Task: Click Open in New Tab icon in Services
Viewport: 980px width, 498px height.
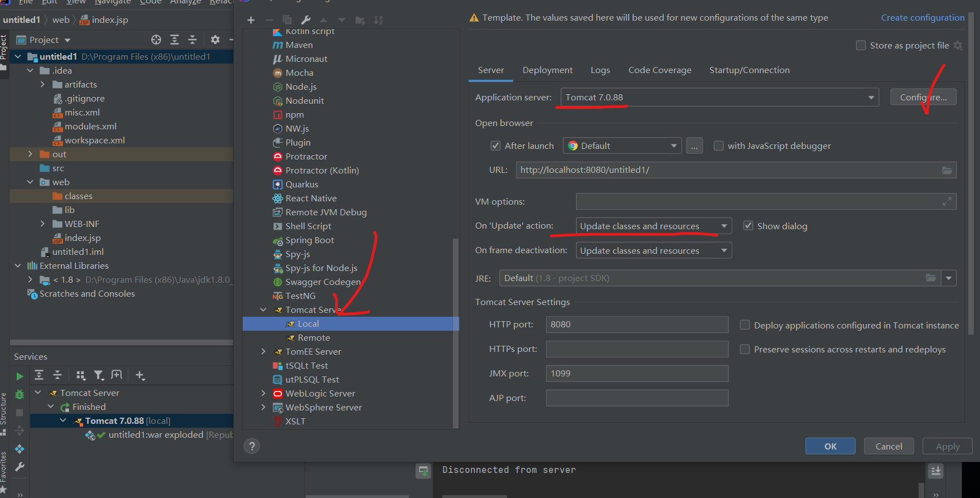Action: pyautogui.click(x=117, y=375)
